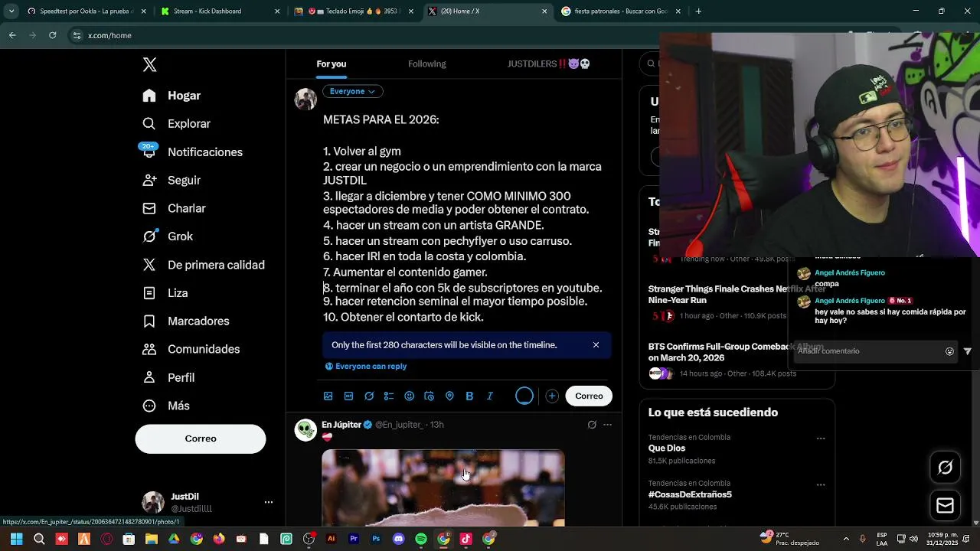Open the Everyone audience dropdown
Screen dimensions: 980x551
[x=352, y=91]
